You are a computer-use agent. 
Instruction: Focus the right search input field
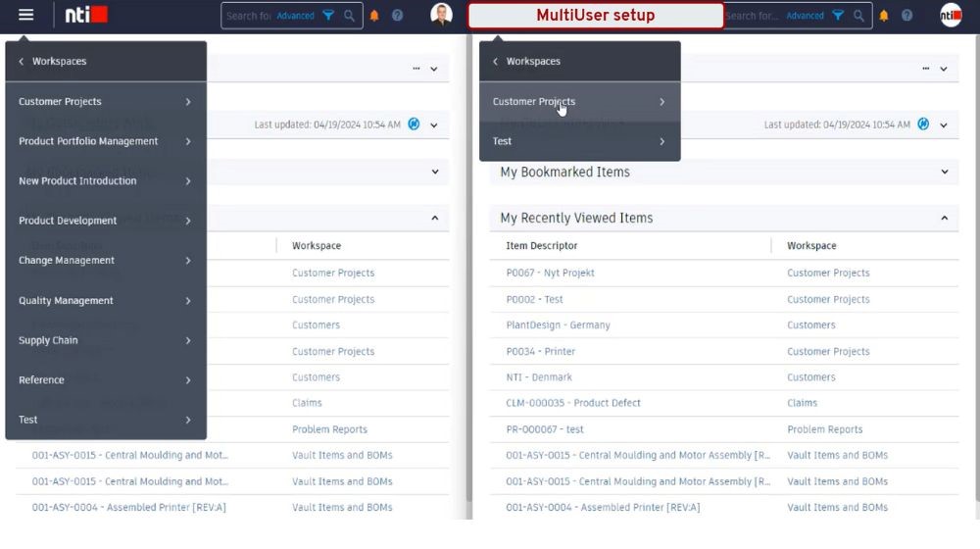coord(752,16)
